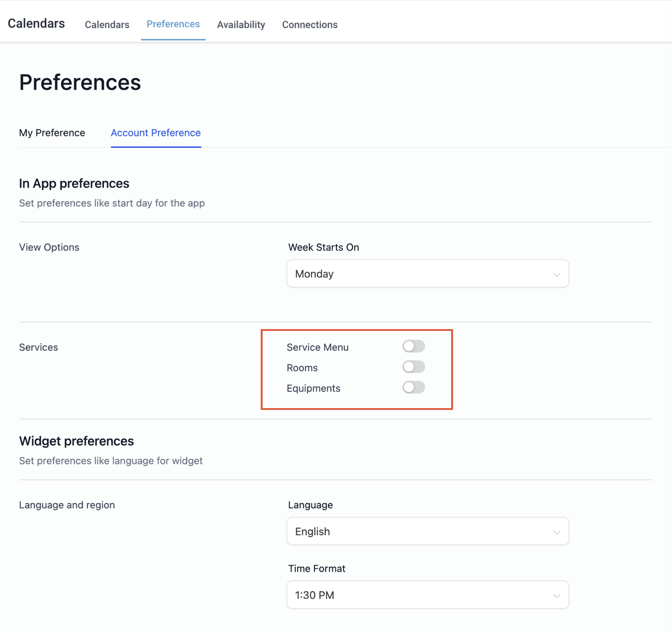
Task: Open the Connections tab
Action: (310, 25)
